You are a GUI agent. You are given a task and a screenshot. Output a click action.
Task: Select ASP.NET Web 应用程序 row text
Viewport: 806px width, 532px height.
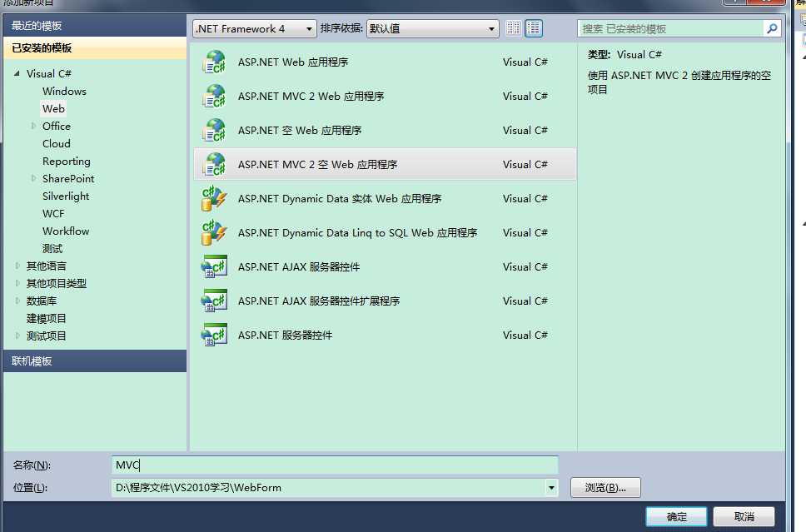click(x=293, y=62)
